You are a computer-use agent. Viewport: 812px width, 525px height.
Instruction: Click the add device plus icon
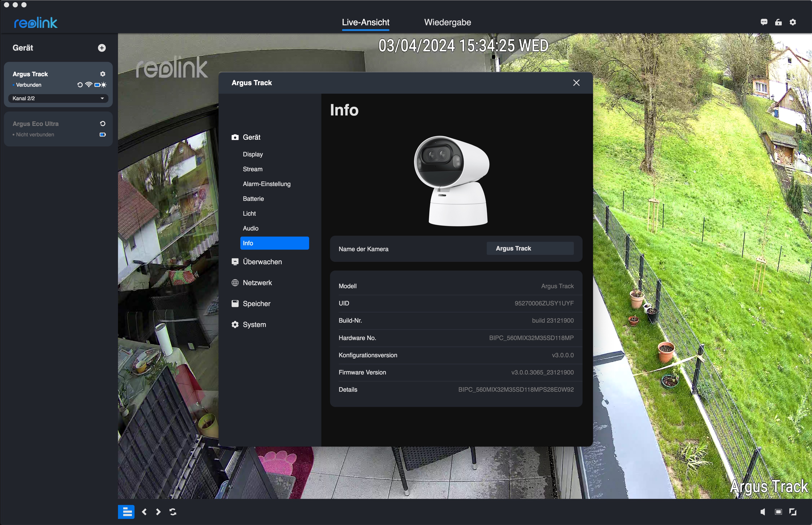[101, 48]
